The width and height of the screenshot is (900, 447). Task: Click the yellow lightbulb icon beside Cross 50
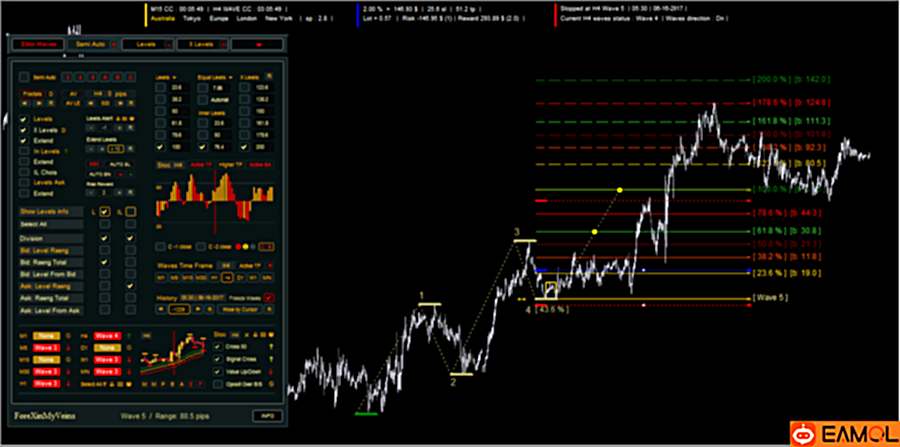271,347
